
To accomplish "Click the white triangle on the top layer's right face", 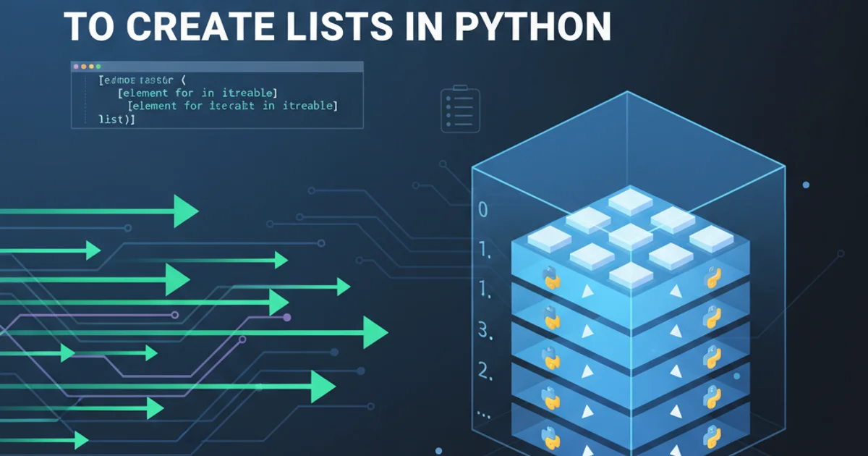I will pyautogui.click(x=676, y=291).
